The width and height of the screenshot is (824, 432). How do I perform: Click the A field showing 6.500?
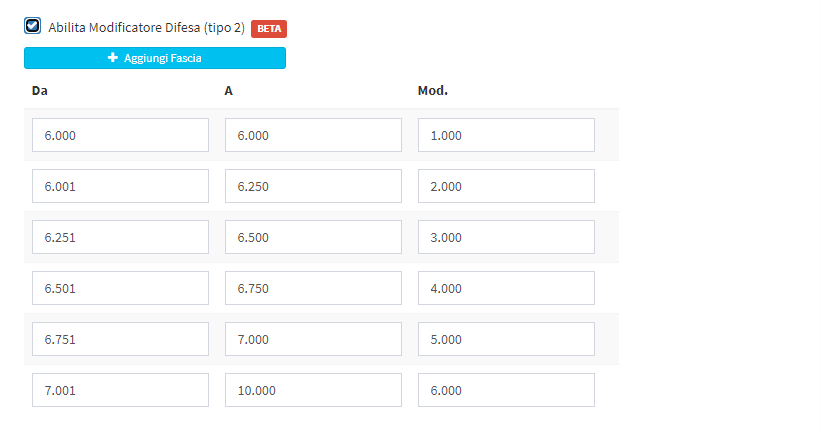click(x=313, y=237)
